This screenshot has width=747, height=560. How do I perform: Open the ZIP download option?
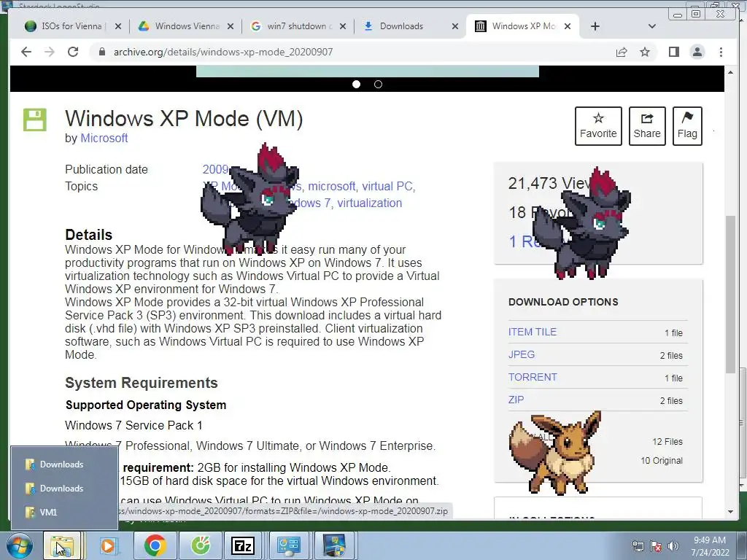click(x=516, y=400)
